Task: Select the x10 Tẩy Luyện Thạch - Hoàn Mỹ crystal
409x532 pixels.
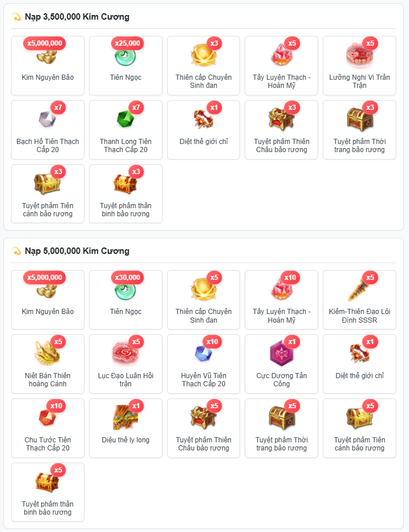Action: tap(281, 290)
